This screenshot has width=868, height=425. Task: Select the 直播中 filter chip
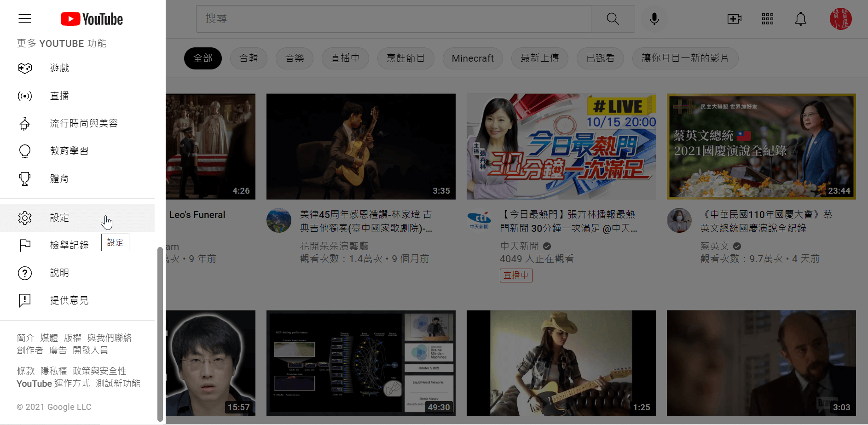tap(345, 58)
